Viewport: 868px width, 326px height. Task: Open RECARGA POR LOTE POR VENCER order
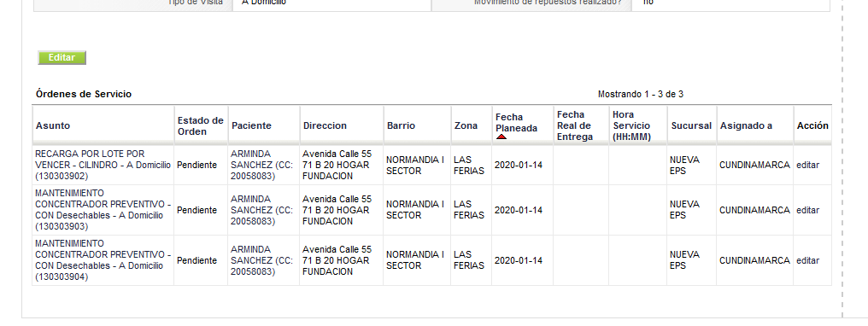pos(103,165)
